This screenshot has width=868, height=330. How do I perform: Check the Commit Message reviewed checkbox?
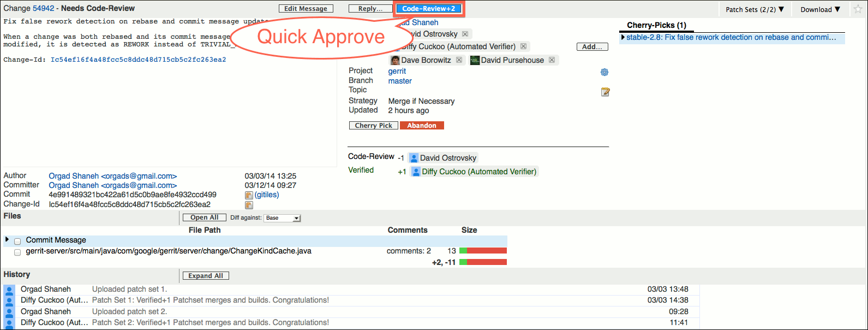17,241
